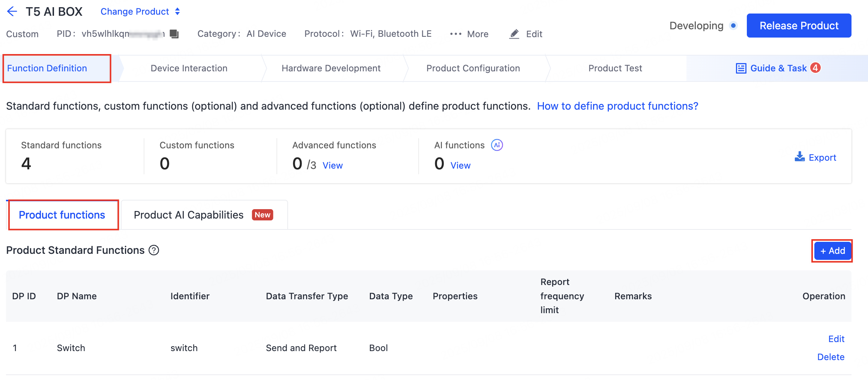The image size is (868, 380).
Task: Open the Hardware Development step
Action: coord(331,68)
